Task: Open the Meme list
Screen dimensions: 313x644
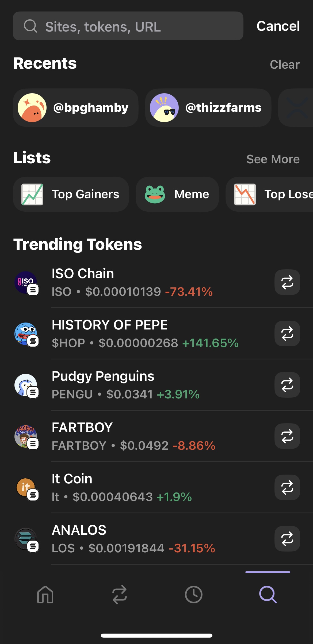Action: (177, 194)
